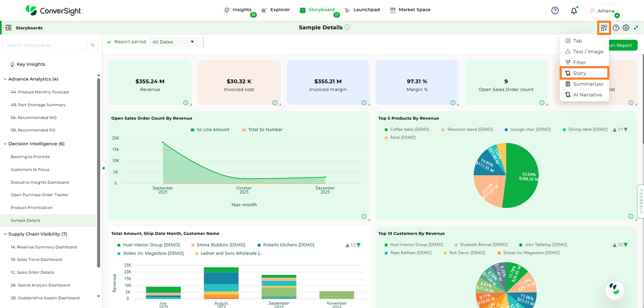Collapse the Advance Analytics group
Screen dimensions: 644x308
(x=5, y=79)
